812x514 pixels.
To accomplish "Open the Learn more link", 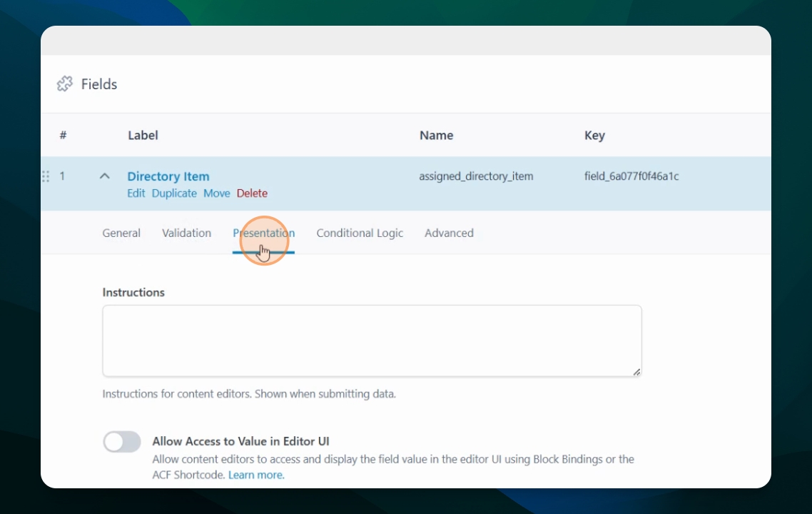I will [256, 475].
